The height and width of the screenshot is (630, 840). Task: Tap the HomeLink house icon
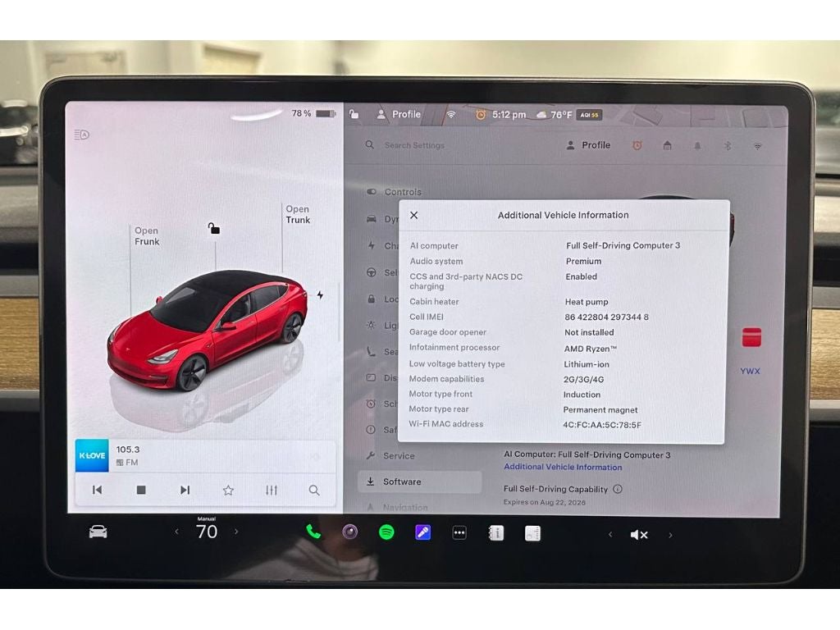click(x=667, y=145)
